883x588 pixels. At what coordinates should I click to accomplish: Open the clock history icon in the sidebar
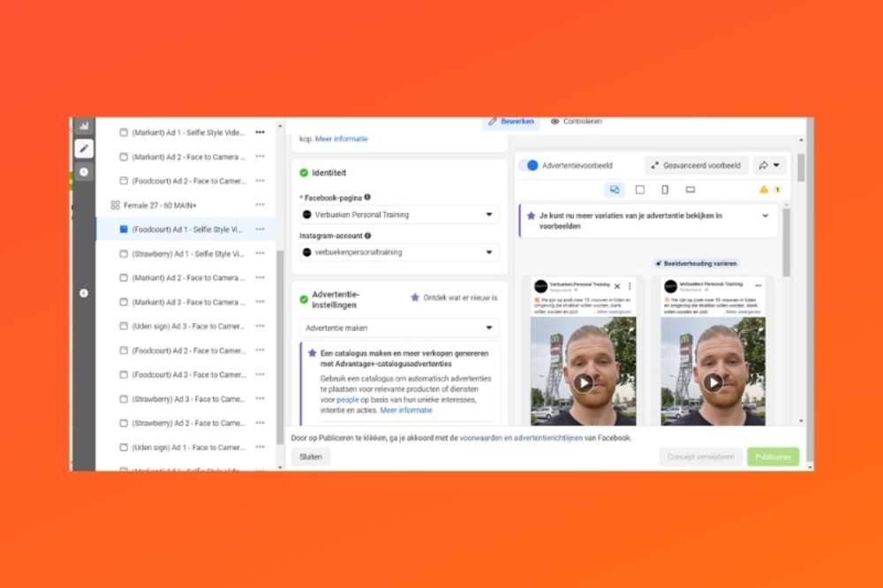84,172
